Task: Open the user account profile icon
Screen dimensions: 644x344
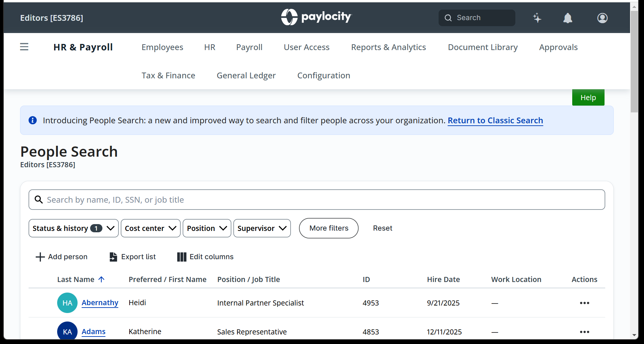Action: click(x=602, y=18)
